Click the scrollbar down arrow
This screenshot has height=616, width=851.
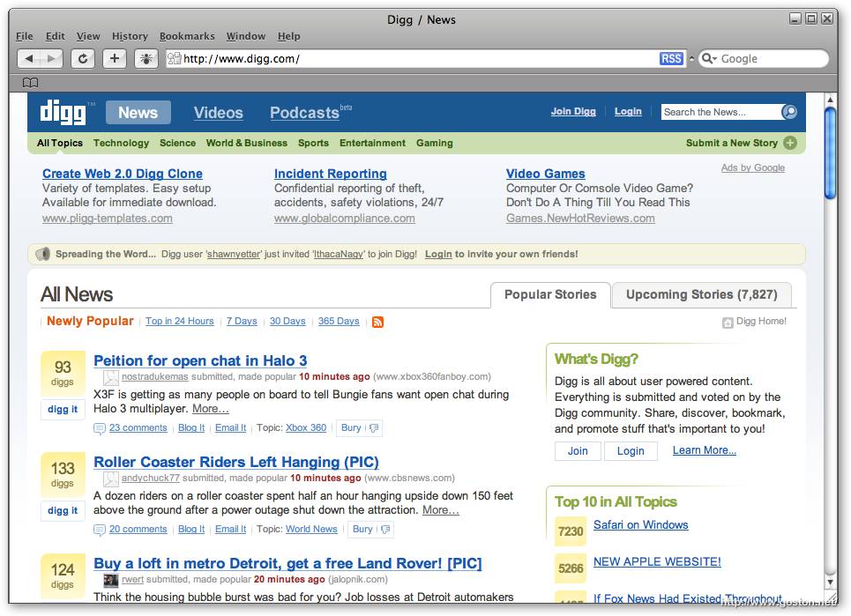[x=830, y=582]
